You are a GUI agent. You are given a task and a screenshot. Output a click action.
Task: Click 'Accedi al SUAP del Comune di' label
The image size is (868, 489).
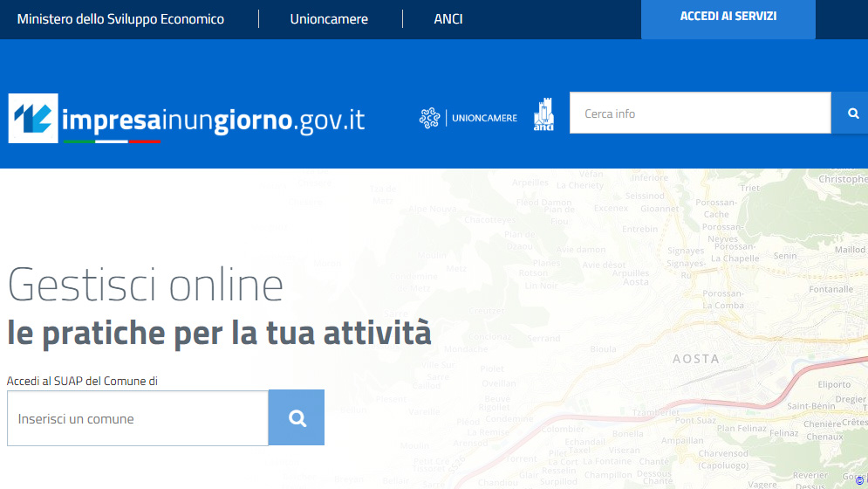82,381
